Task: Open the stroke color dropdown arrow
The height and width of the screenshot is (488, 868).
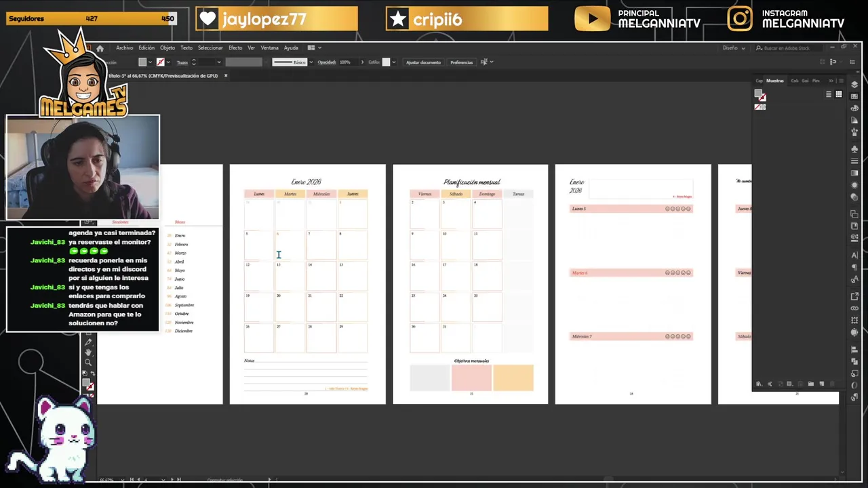Action: 168,62
